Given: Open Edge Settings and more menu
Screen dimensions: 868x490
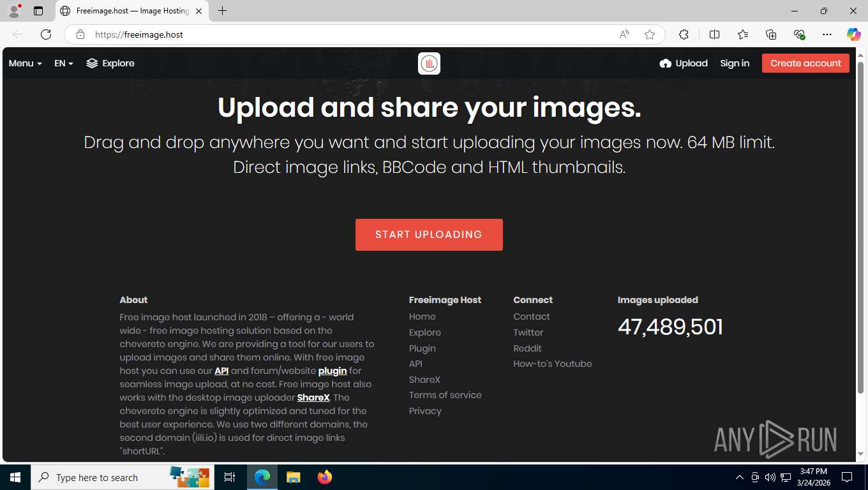Looking at the screenshot, I should (x=827, y=34).
